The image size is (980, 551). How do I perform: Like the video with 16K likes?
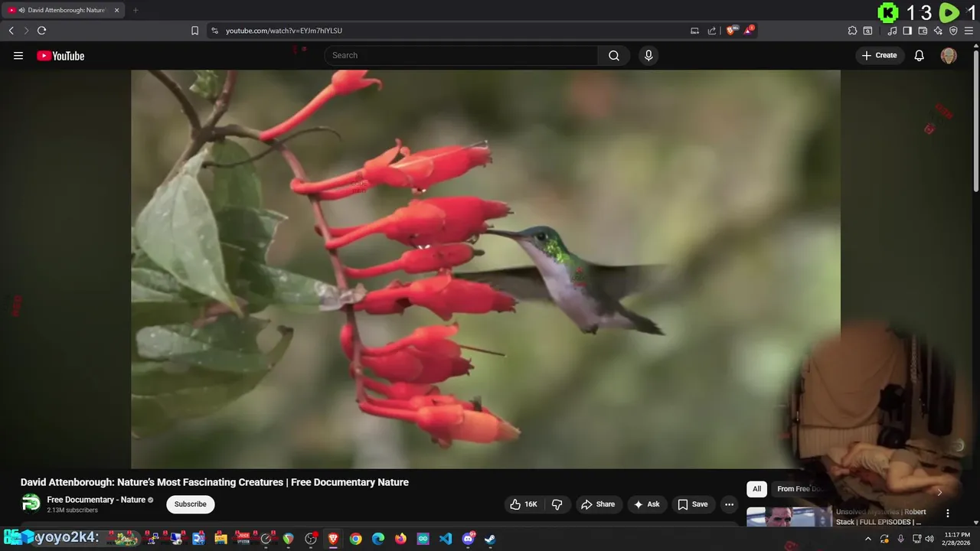click(x=524, y=504)
